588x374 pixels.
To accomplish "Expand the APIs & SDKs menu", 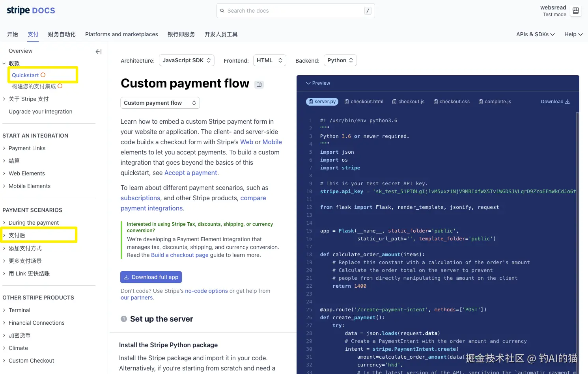I will pos(536,34).
